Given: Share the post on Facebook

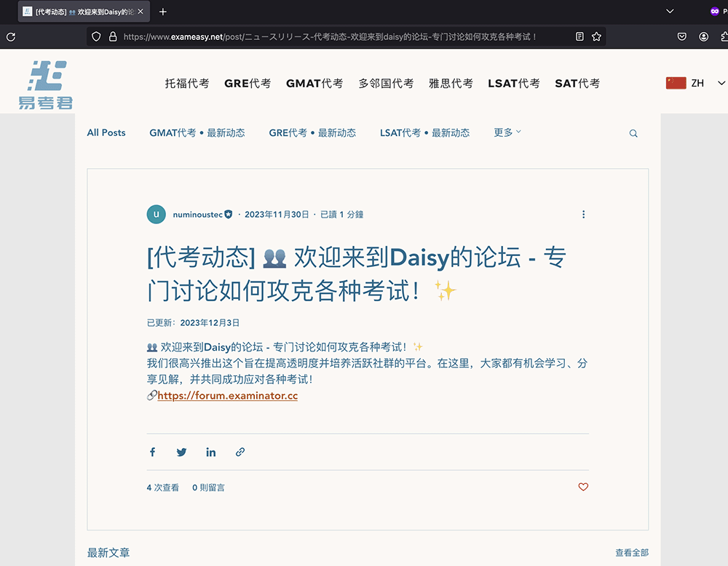Looking at the screenshot, I should pos(152,452).
